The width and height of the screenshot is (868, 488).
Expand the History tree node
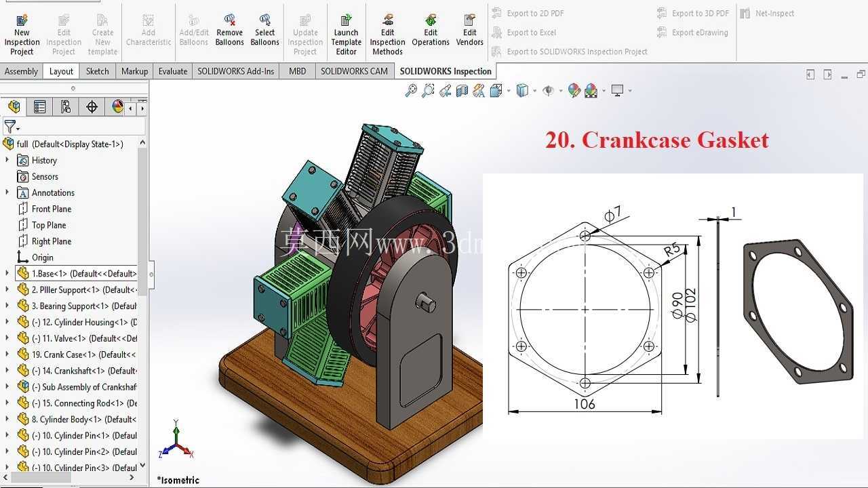click(7, 160)
